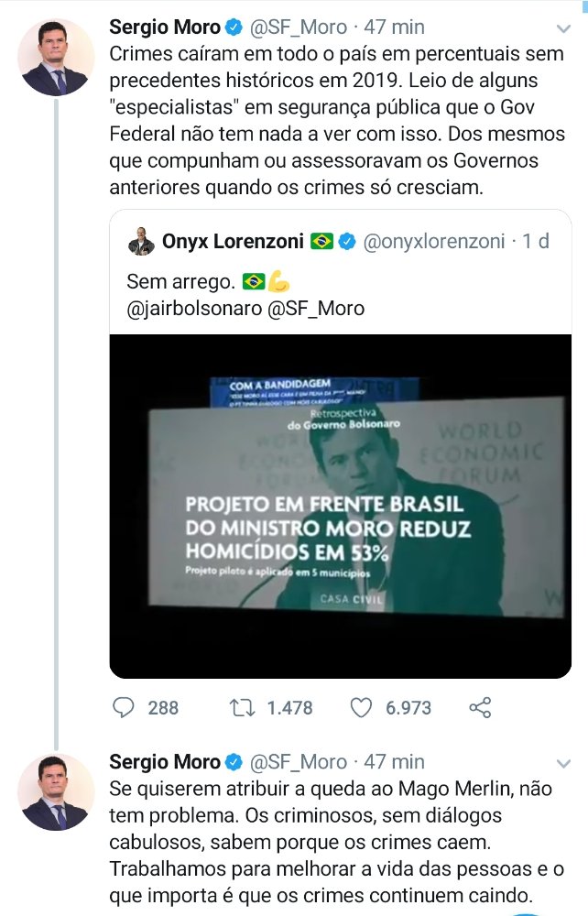Tap the @SF_Moro handle on the bottom tweet
The height and width of the screenshot is (916, 588).
point(299,762)
